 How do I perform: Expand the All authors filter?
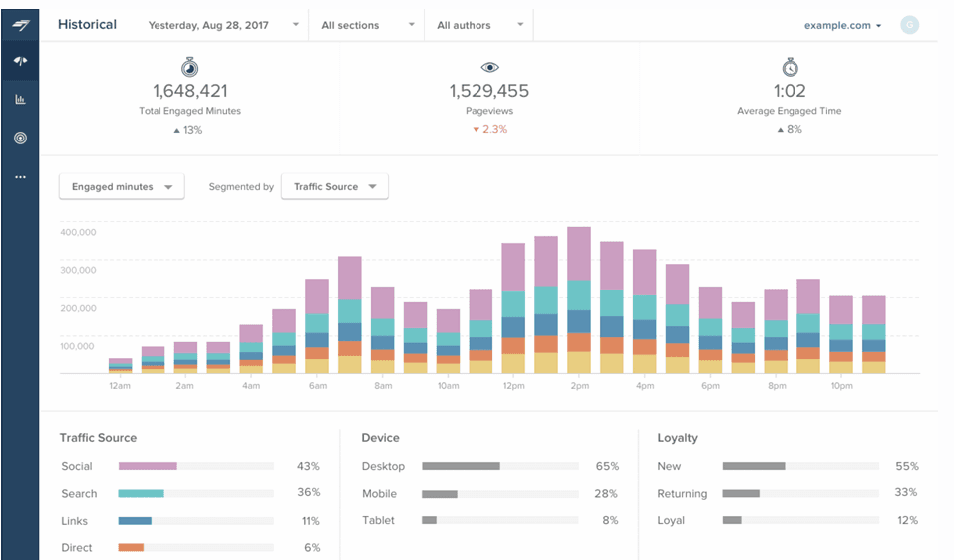(479, 25)
